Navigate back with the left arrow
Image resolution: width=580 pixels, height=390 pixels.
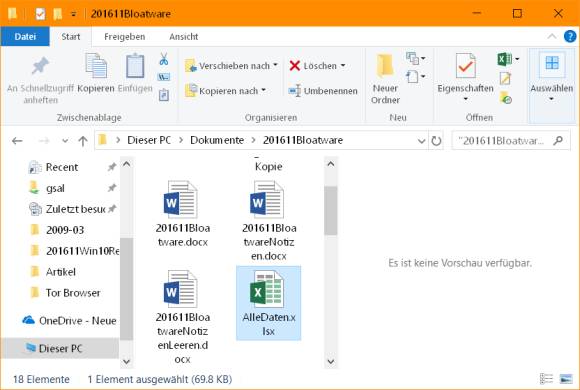click(x=17, y=141)
